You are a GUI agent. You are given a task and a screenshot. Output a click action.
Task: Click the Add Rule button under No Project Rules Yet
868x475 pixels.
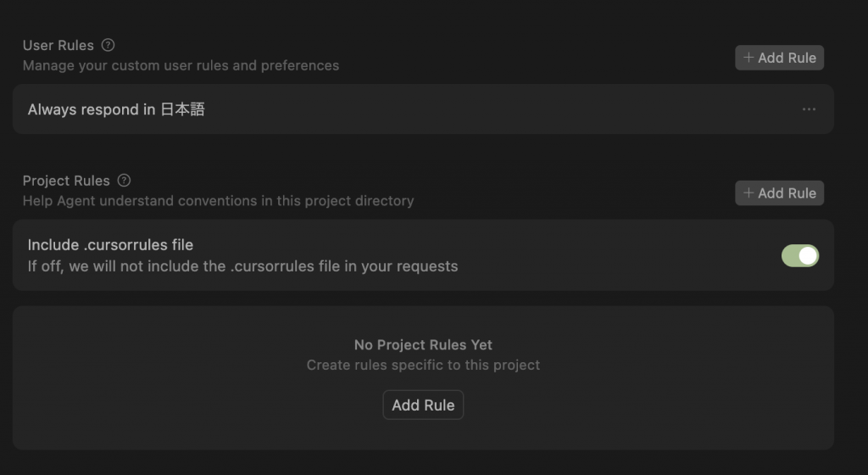(x=423, y=405)
